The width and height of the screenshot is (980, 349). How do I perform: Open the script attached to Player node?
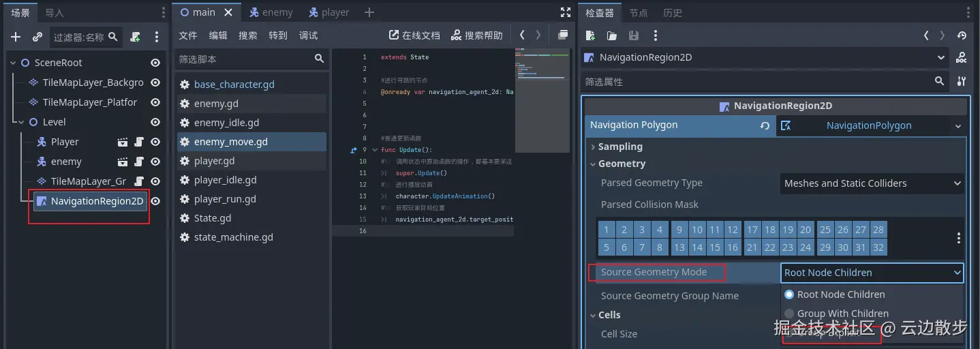point(139,142)
